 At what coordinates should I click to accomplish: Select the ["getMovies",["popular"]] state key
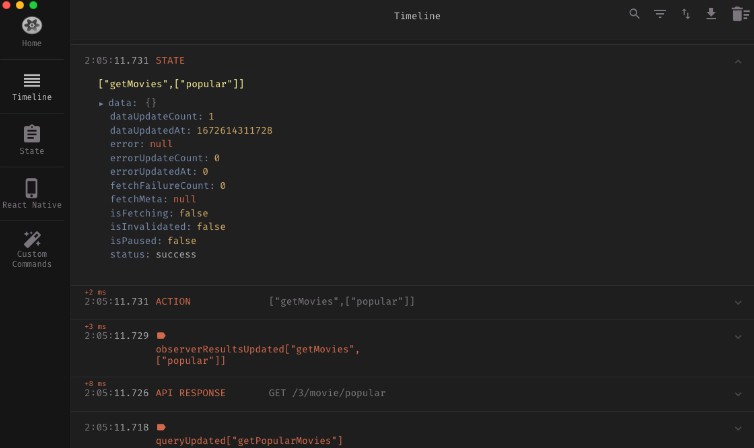click(x=171, y=84)
